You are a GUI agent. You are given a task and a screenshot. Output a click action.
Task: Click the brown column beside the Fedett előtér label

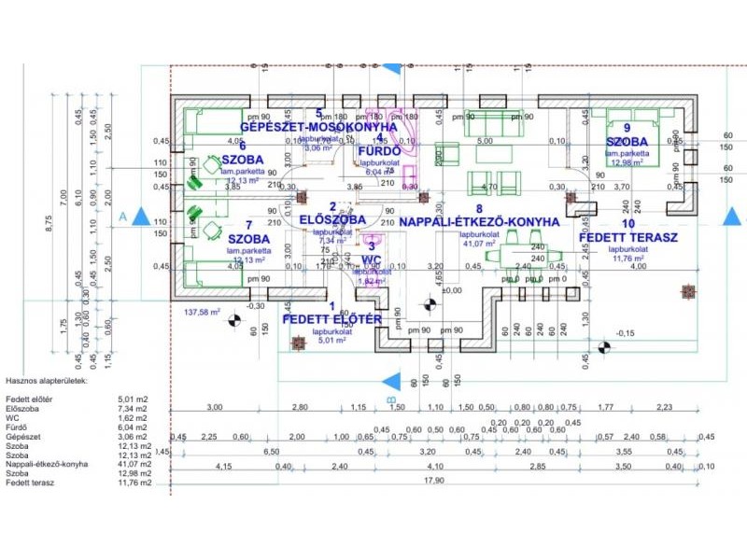[298, 343]
